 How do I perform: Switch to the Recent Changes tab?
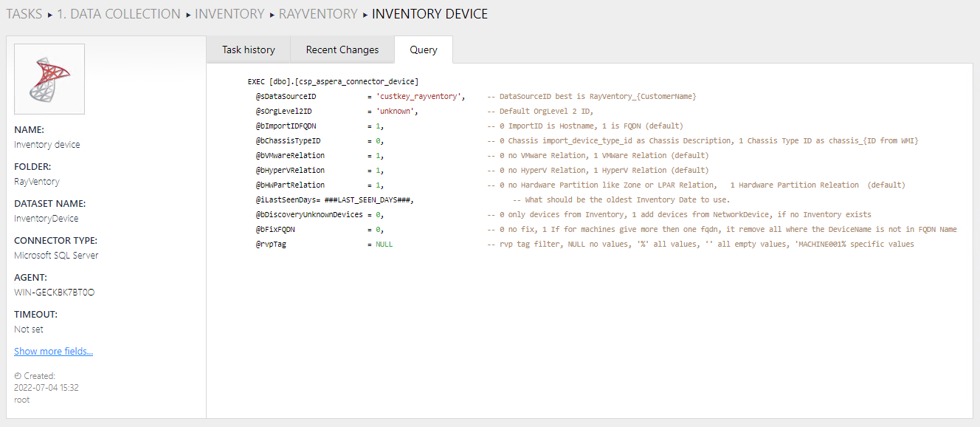(342, 49)
